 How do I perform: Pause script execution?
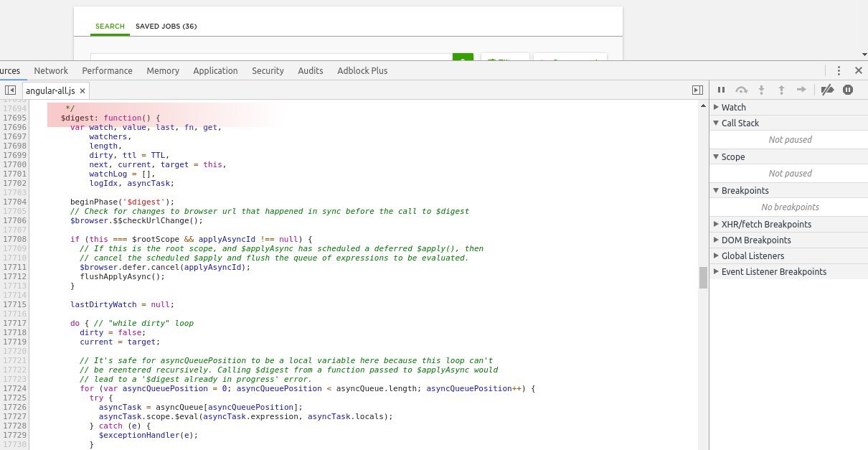tap(722, 90)
